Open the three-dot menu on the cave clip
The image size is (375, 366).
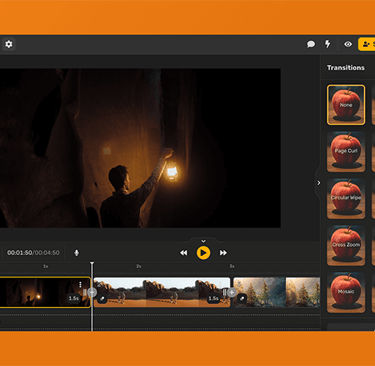point(80,284)
